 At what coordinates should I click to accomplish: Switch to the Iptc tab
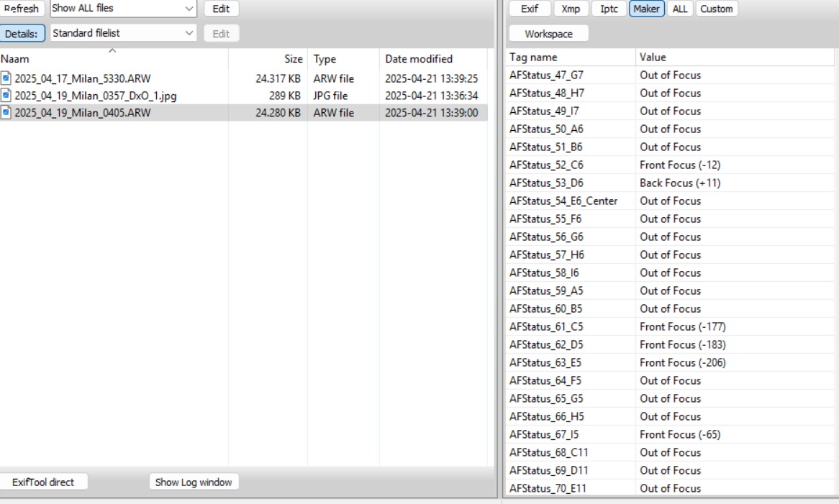click(x=609, y=9)
